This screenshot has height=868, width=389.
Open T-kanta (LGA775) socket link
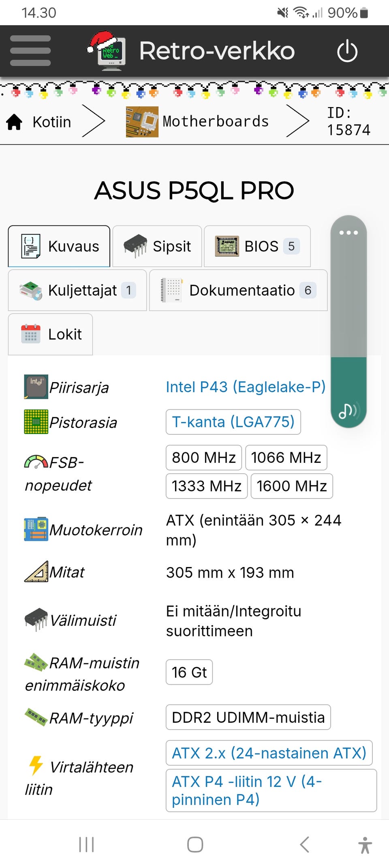233,422
